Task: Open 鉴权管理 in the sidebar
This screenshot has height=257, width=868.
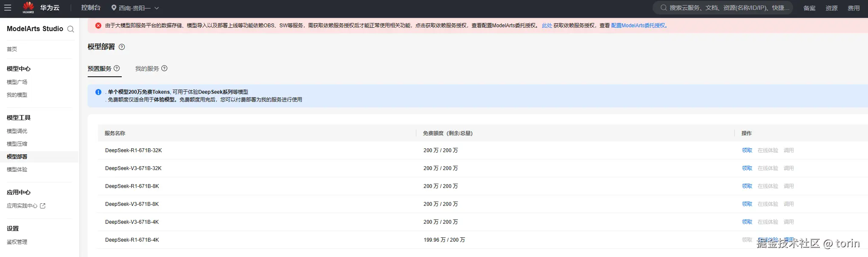Action: (17, 242)
